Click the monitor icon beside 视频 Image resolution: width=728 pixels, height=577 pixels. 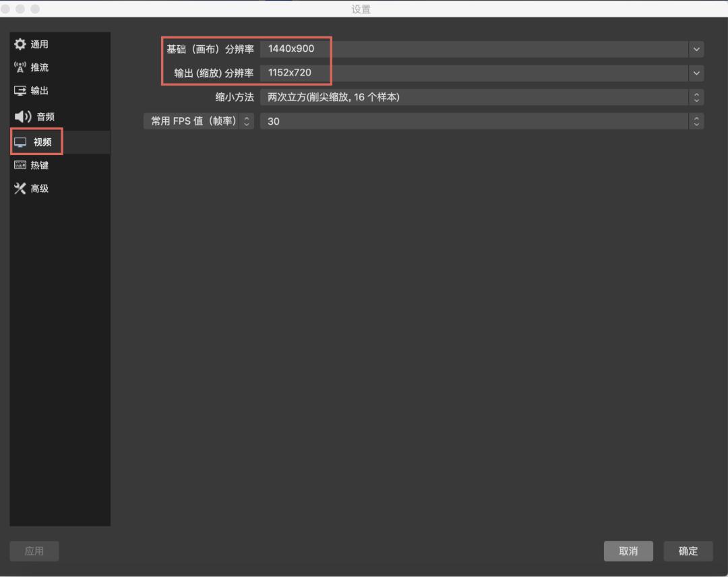coord(20,142)
